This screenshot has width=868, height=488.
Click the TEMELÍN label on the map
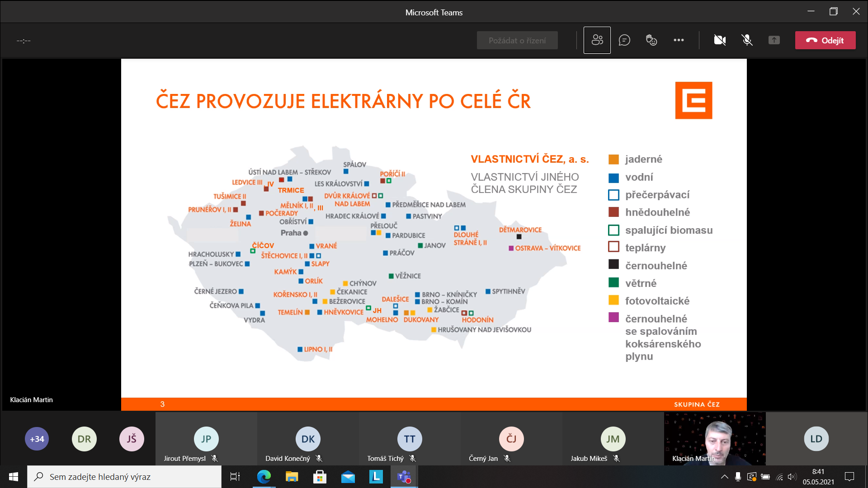tap(290, 312)
